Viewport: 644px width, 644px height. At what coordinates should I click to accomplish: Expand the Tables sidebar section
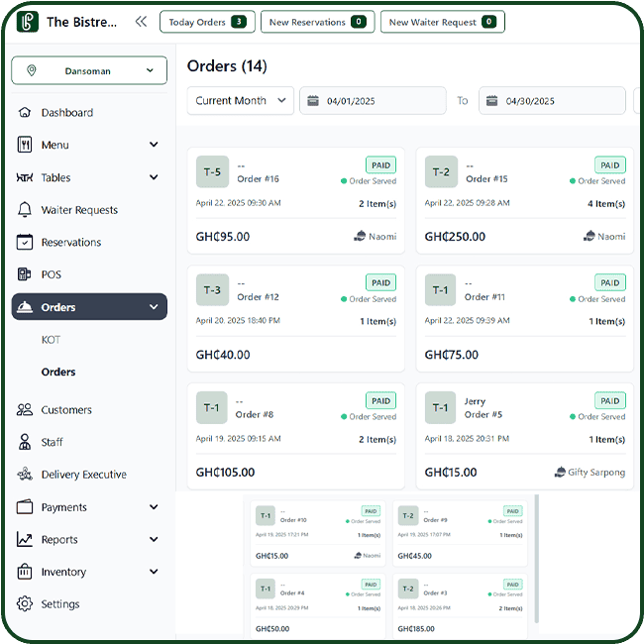tap(154, 178)
